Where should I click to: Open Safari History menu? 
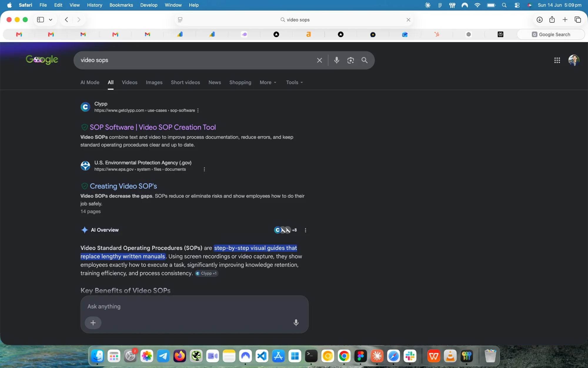point(94,5)
